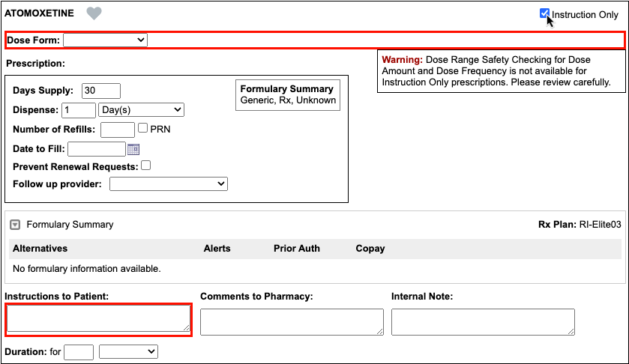Viewport: 629px width, 364px height.
Task: Click the Comments to Pharmacy text box
Action: tap(292, 321)
